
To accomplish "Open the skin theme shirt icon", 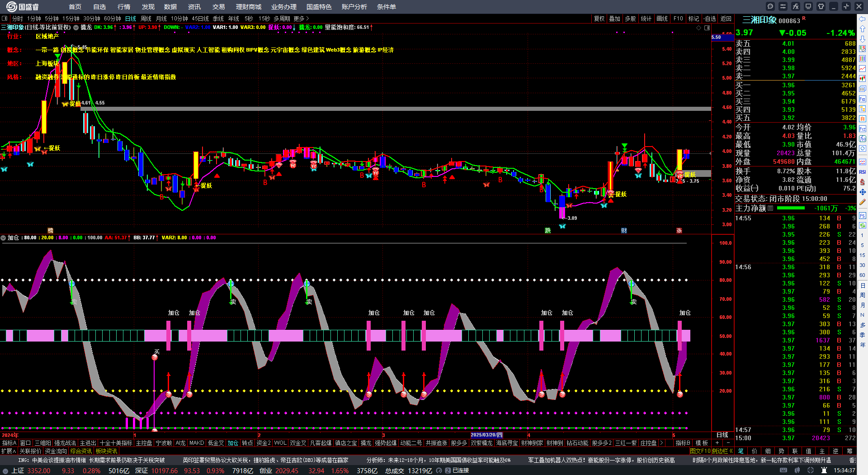I will (821, 6).
